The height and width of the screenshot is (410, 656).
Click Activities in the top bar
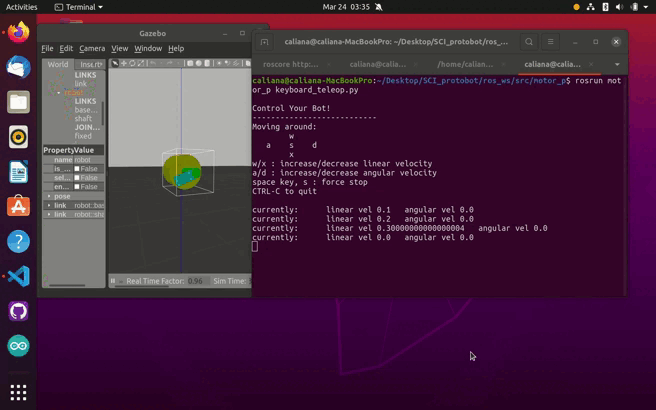21,7
